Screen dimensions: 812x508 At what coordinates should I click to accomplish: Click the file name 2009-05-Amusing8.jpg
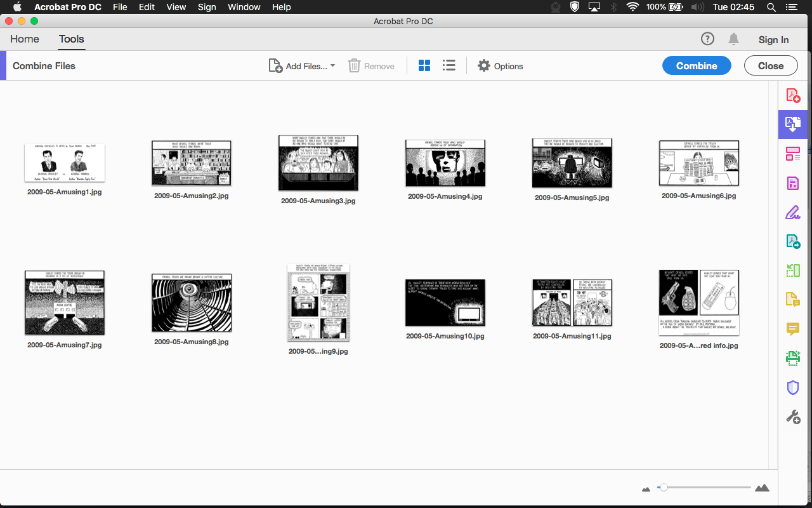pyautogui.click(x=191, y=342)
